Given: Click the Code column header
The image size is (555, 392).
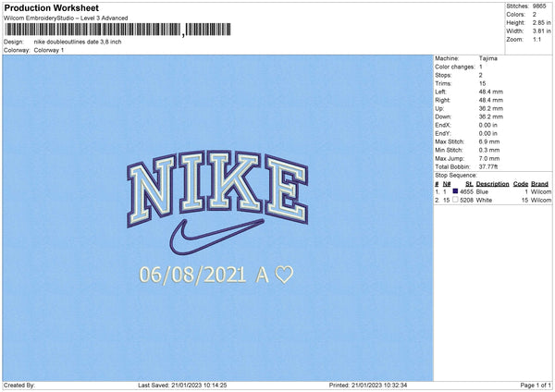Looking at the screenshot, I should (521, 184).
